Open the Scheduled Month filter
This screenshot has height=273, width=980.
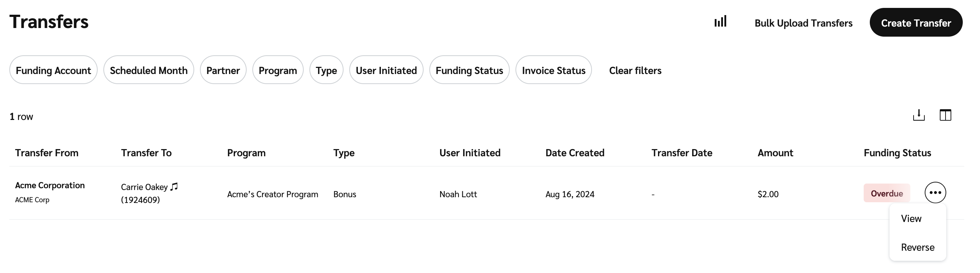pyautogui.click(x=148, y=70)
